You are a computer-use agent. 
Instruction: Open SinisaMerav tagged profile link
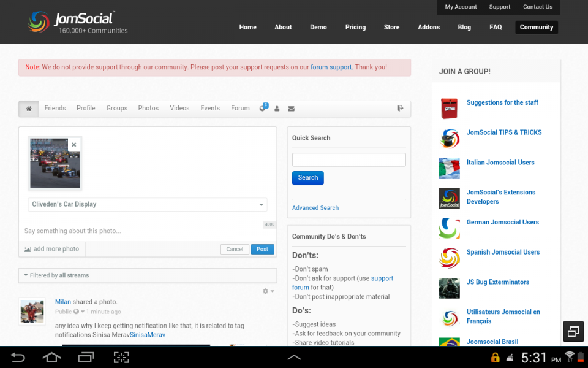pos(148,335)
